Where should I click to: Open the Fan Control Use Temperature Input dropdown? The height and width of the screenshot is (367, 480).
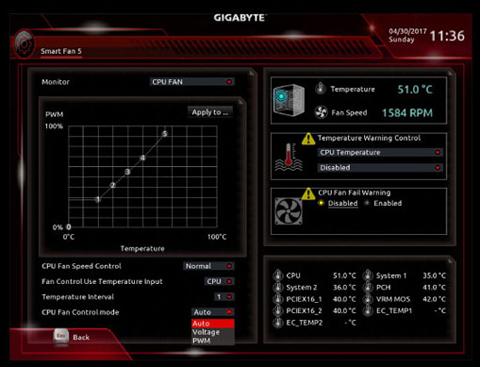[x=219, y=281]
